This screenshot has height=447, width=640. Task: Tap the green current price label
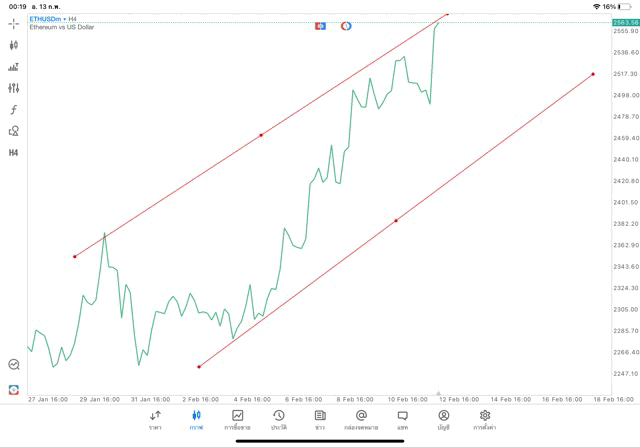point(625,22)
